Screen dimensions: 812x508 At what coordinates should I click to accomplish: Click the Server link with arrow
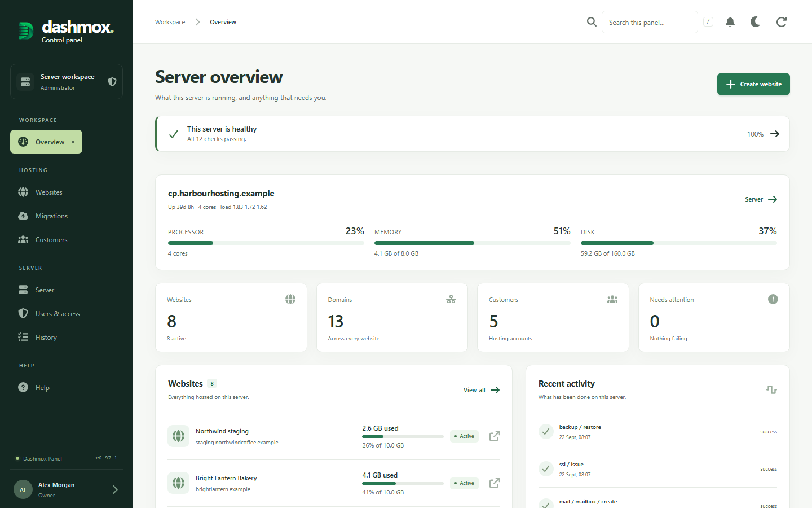pos(761,199)
